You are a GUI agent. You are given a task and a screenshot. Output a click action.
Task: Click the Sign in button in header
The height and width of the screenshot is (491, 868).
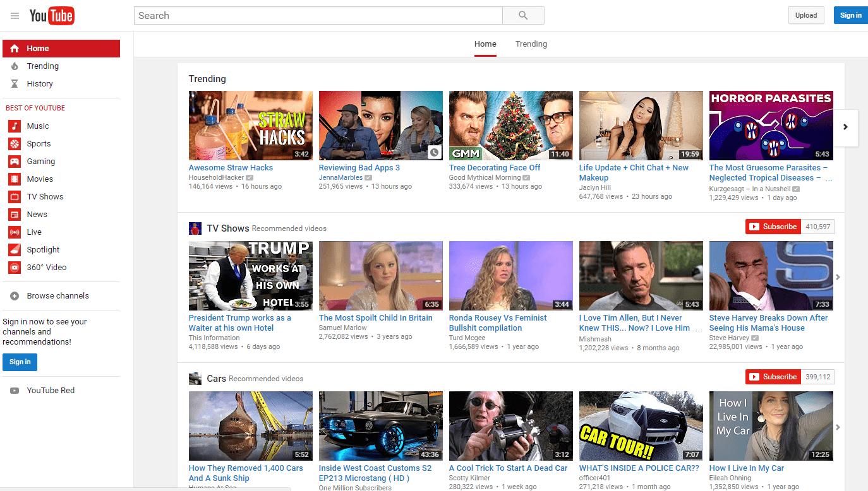[x=851, y=16]
